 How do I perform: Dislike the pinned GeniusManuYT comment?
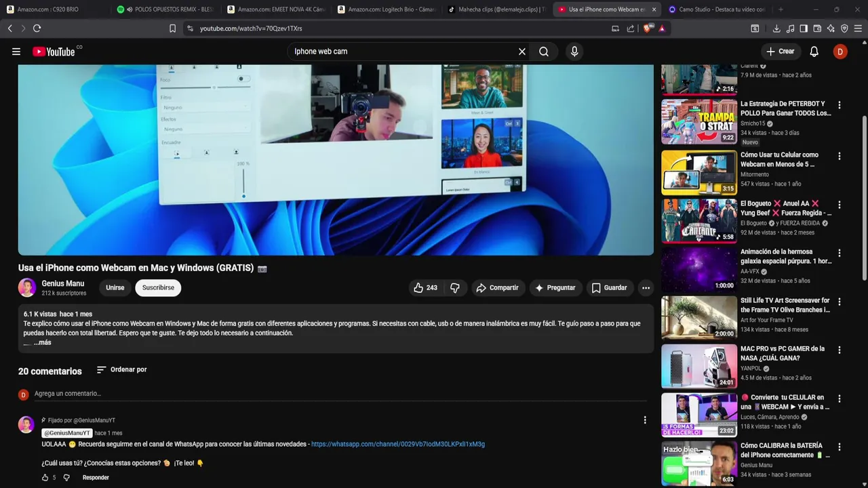(x=66, y=478)
